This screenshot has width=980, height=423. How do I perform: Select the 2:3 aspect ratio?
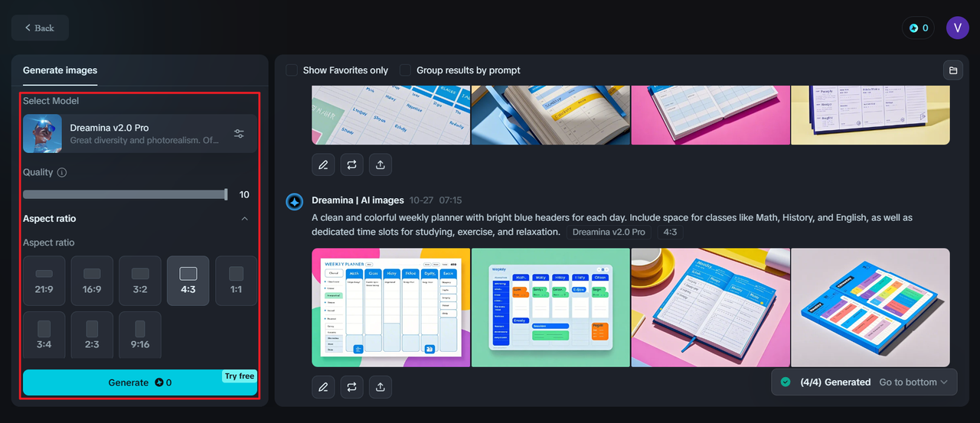(x=92, y=335)
